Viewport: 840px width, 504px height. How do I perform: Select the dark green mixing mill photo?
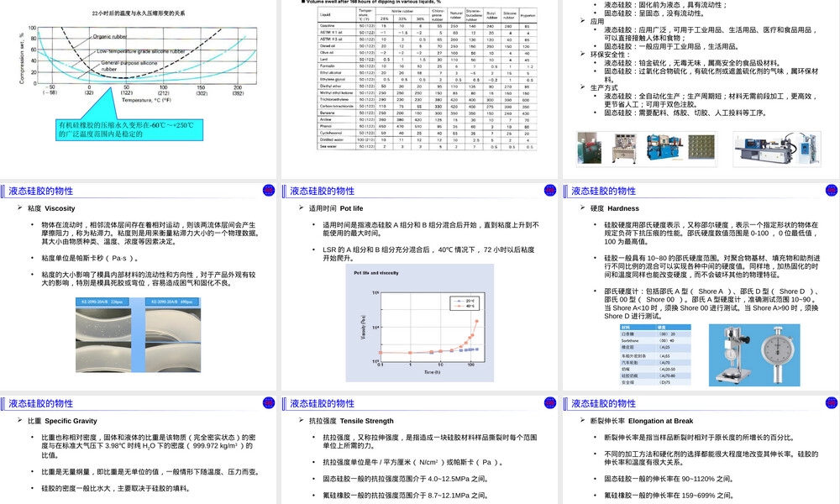coord(590,147)
